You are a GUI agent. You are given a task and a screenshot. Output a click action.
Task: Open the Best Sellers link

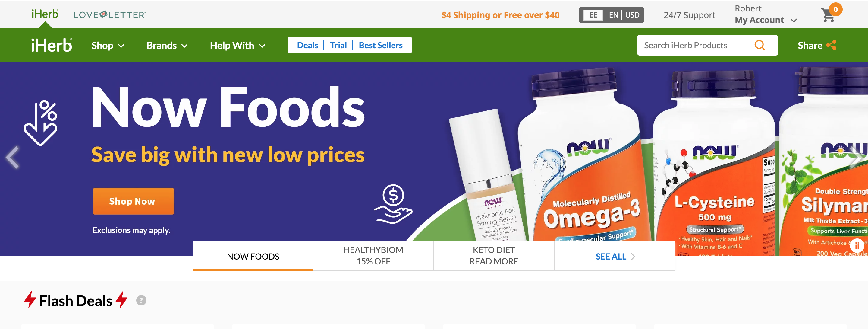380,45
